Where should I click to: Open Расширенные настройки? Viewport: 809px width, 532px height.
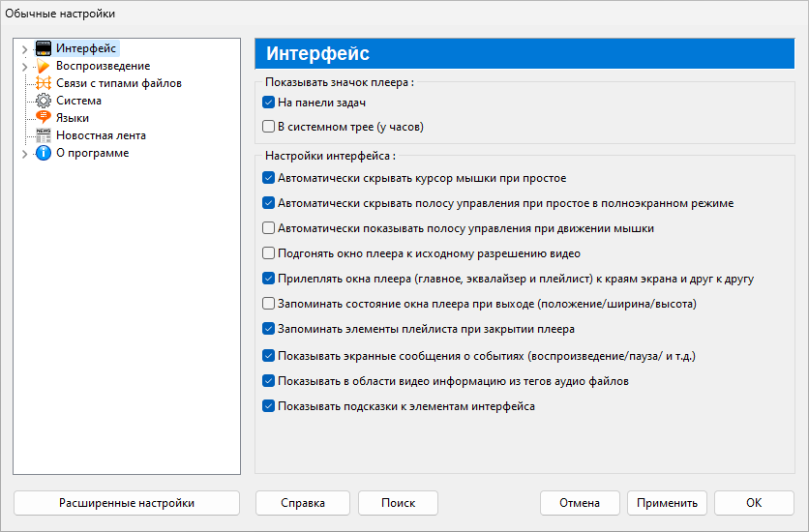(x=127, y=503)
